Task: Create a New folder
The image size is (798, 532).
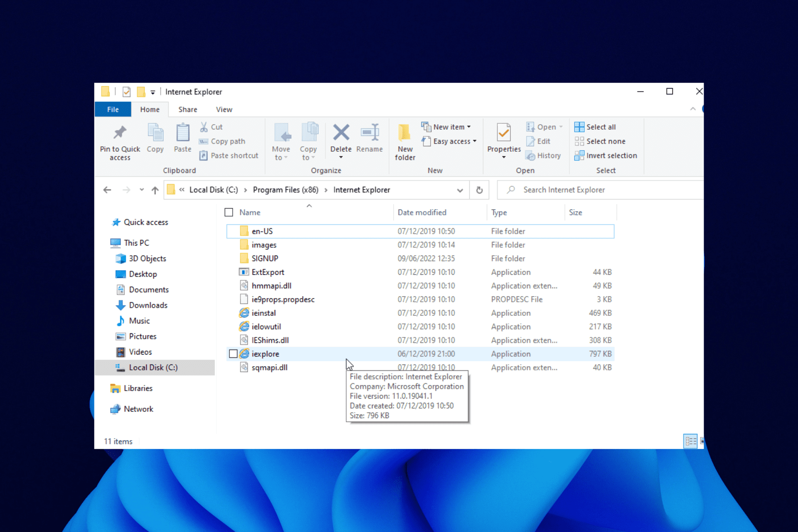Action: pos(405,142)
